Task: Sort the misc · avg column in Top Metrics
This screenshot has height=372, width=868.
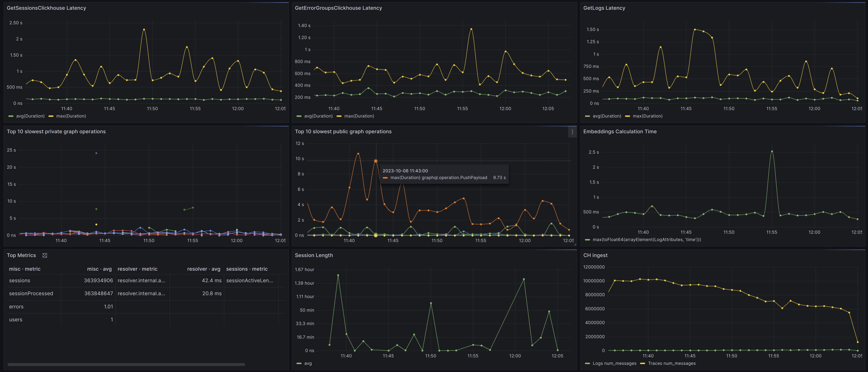Action: pos(99,269)
